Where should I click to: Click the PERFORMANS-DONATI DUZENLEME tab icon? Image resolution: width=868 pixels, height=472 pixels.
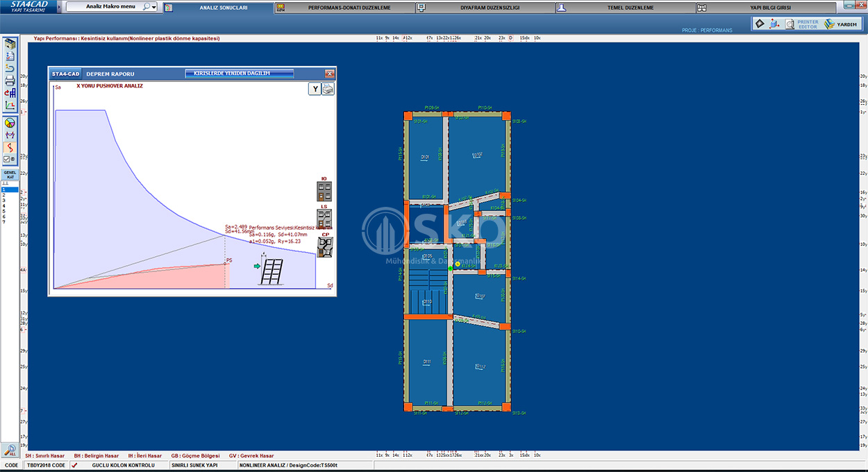click(x=281, y=8)
